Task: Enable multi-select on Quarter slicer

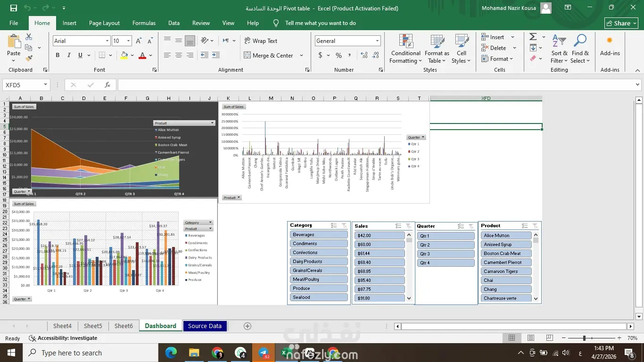Action: point(461,226)
